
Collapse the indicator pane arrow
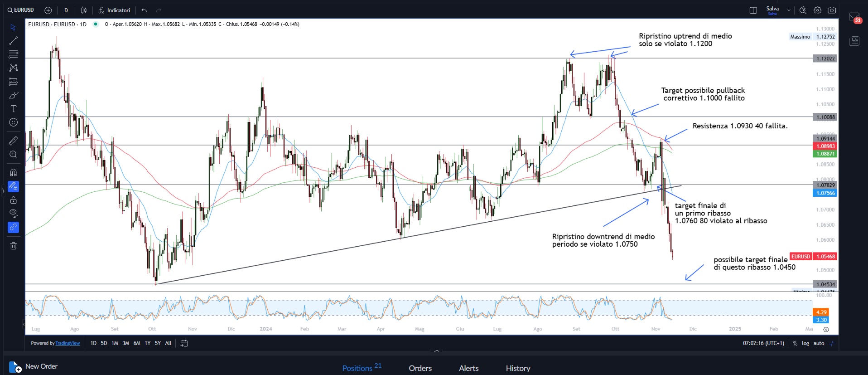[24, 324]
